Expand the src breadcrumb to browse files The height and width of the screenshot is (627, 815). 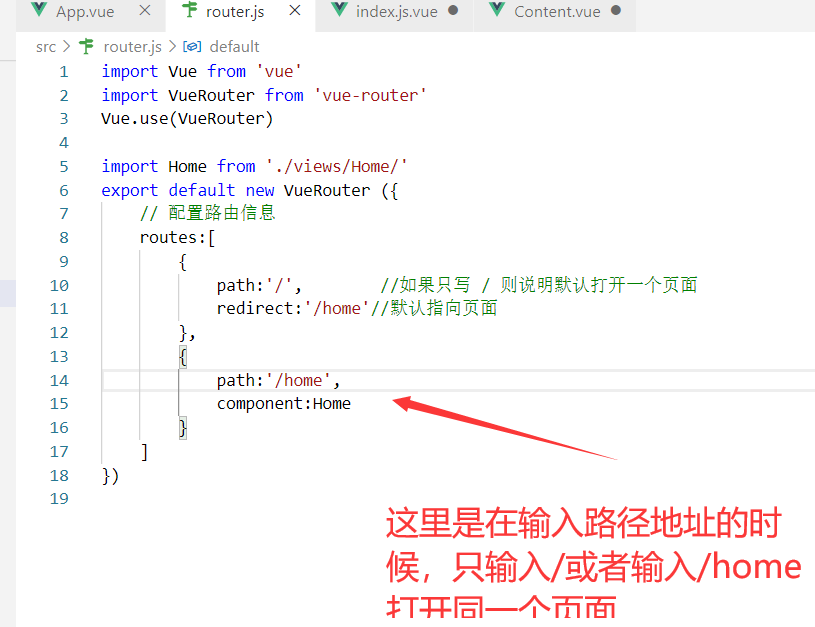click(x=46, y=46)
